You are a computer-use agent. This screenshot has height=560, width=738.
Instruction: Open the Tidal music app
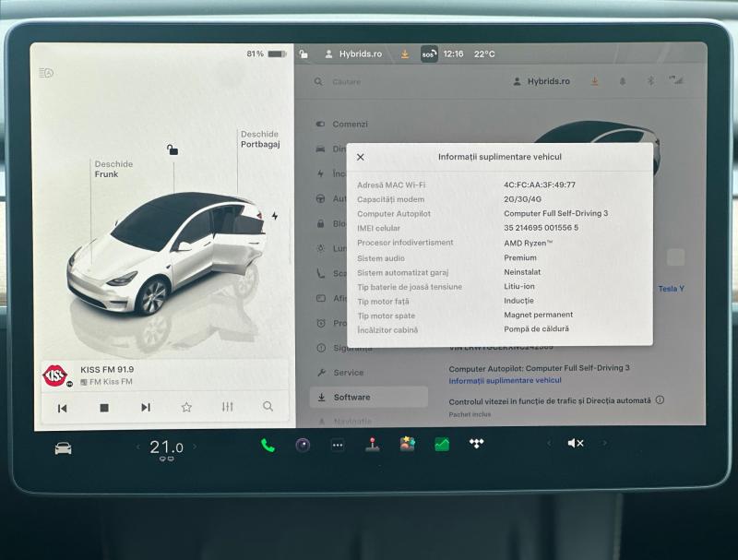click(476, 443)
